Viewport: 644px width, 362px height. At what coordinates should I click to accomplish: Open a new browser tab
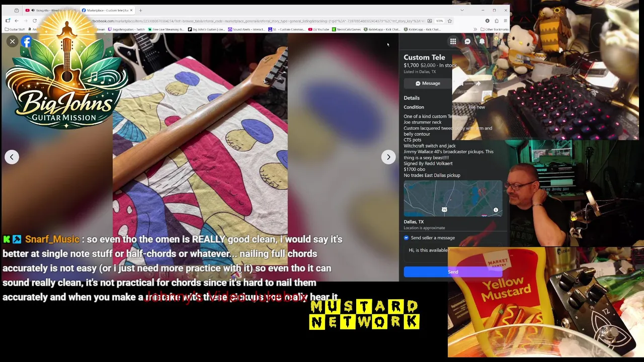140,10
